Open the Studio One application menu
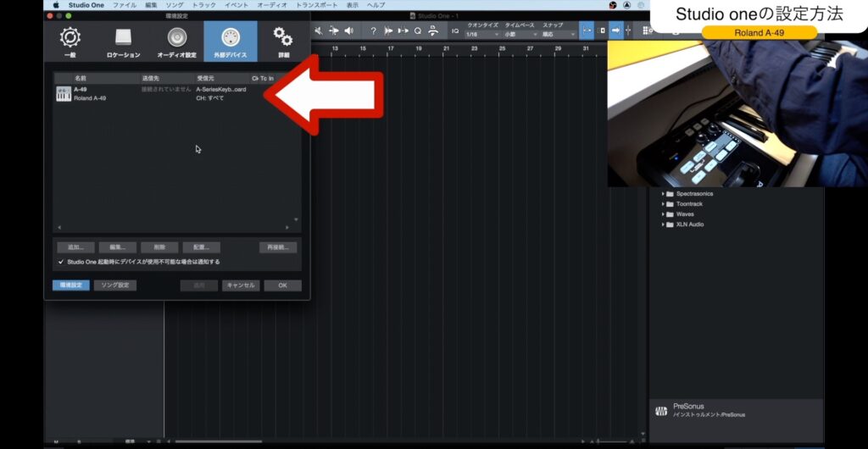The width and height of the screenshot is (868, 449). pos(86,5)
